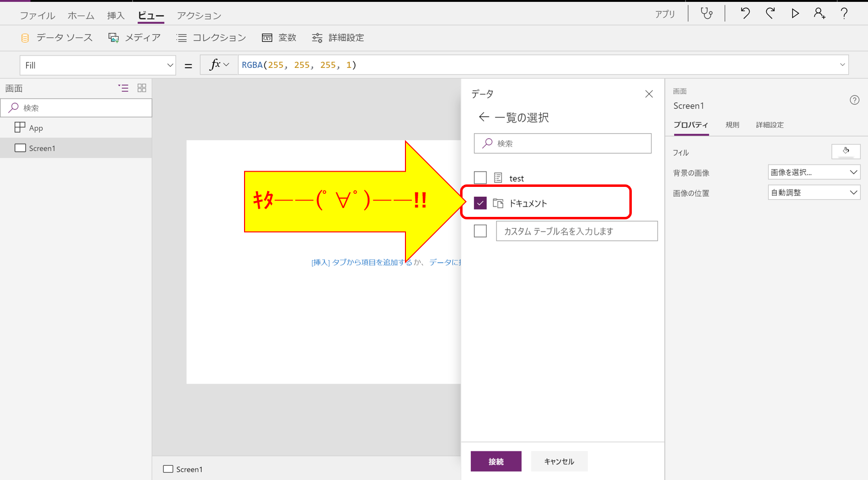Select Screen1 in the screen tree

pos(42,148)
